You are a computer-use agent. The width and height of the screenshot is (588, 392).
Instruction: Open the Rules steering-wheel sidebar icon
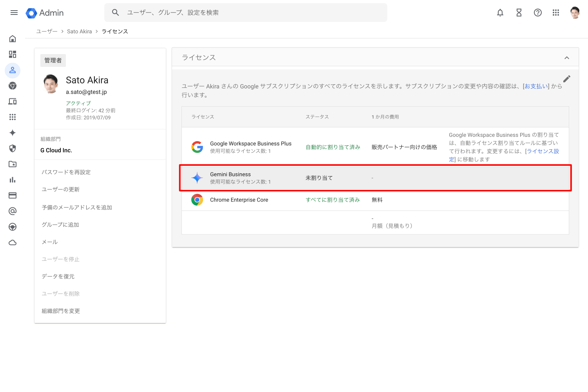point(13,227)
